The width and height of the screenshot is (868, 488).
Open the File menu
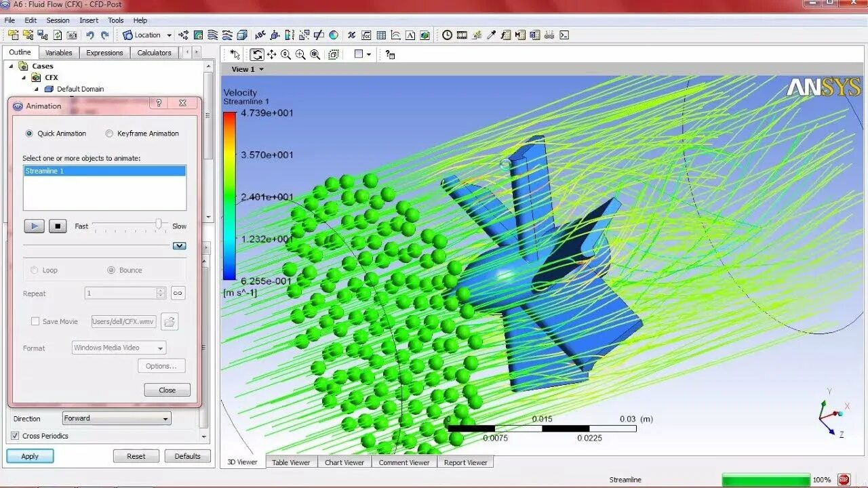point(9,20)
